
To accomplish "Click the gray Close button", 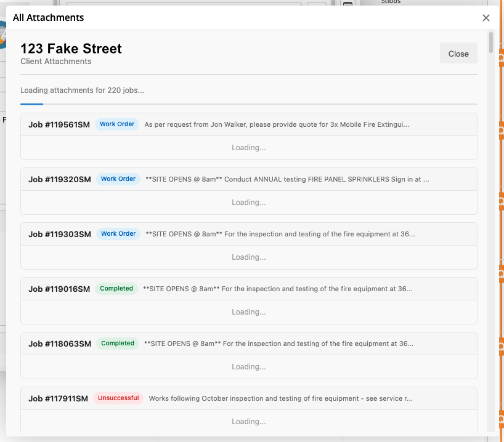I will pyautogui.click(x=458, y=54).
